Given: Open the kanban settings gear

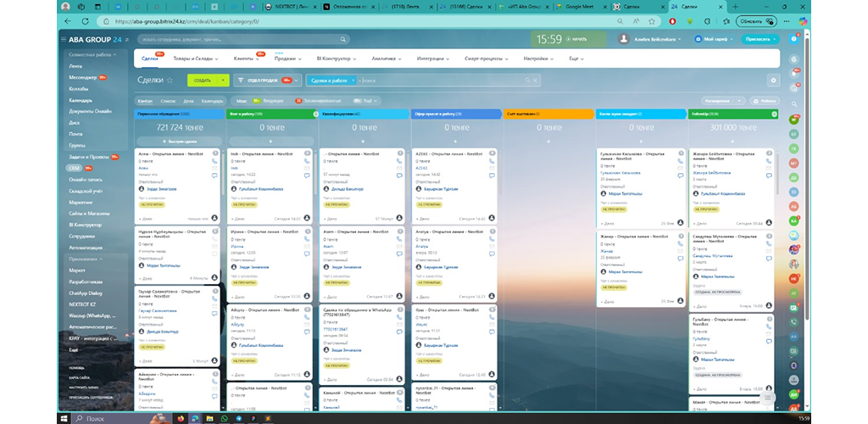Looking at the screenshot, I should 773,81.
